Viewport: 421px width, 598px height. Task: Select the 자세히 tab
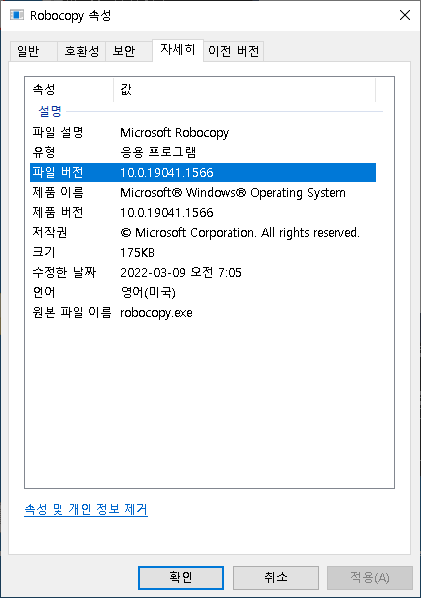178,50
